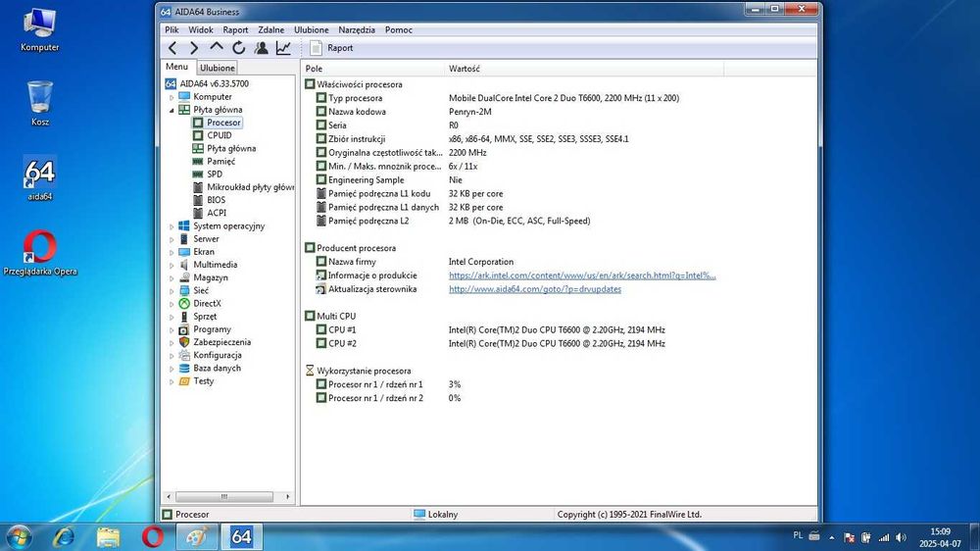Viewport: 980px width, 551px height.
Task: Select SPD in the tree
Action: coord(215,174)
